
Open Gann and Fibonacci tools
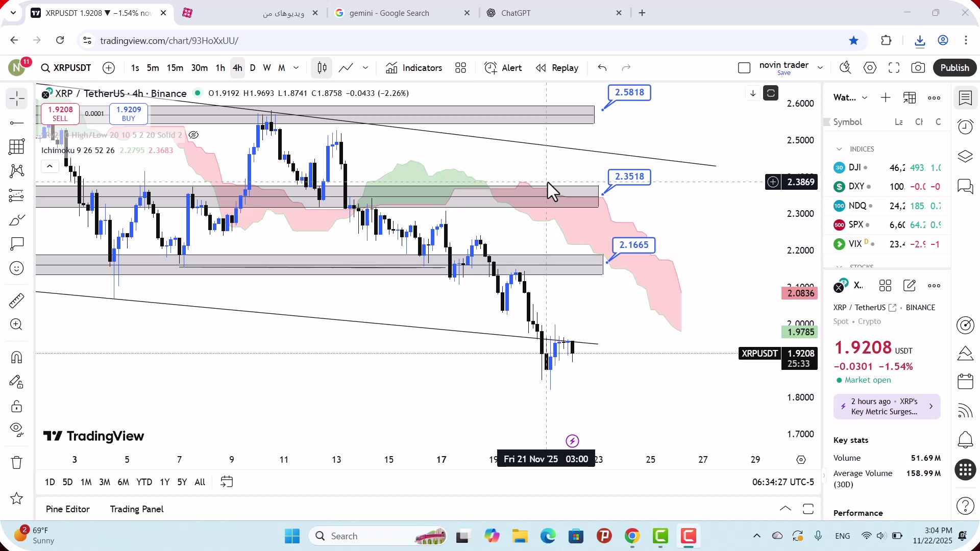pyautogui.click(x=17, y=147)
